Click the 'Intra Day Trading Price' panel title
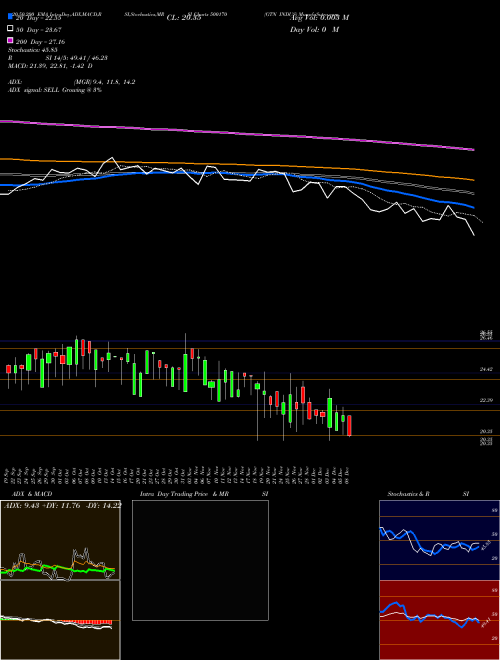The image size is (500, 660). pos(174,494)
